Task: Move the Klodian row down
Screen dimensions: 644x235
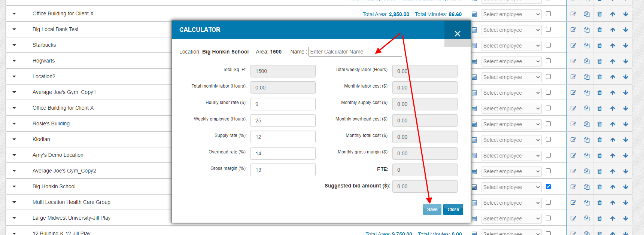Action: tap(626, 140)
